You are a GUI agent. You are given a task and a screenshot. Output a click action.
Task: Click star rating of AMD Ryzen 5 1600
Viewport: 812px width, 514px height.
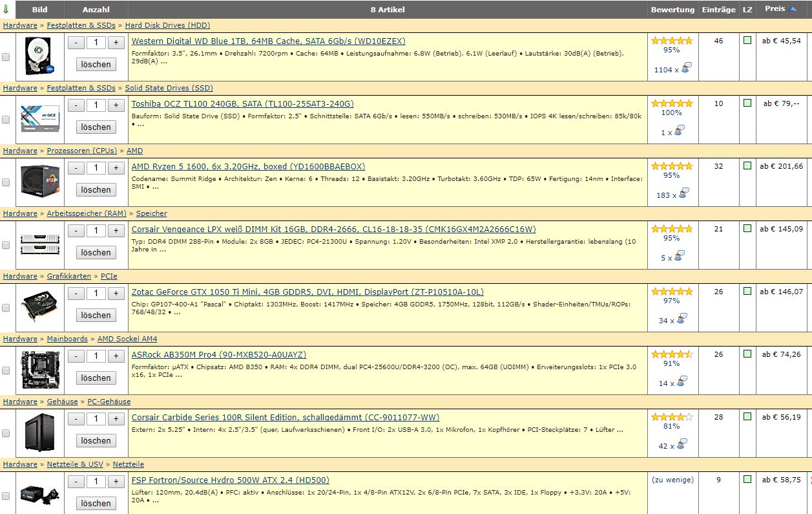pyautogui.click(x=672, y=166)
